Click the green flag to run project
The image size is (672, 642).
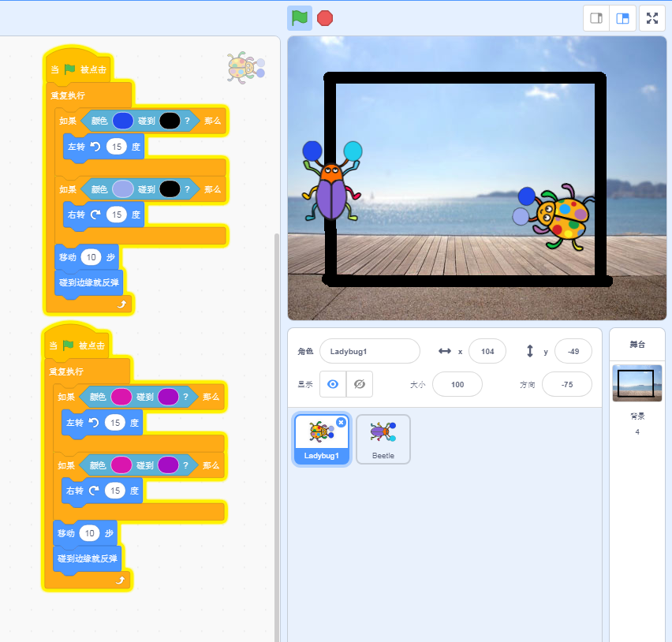pos(300,18)
